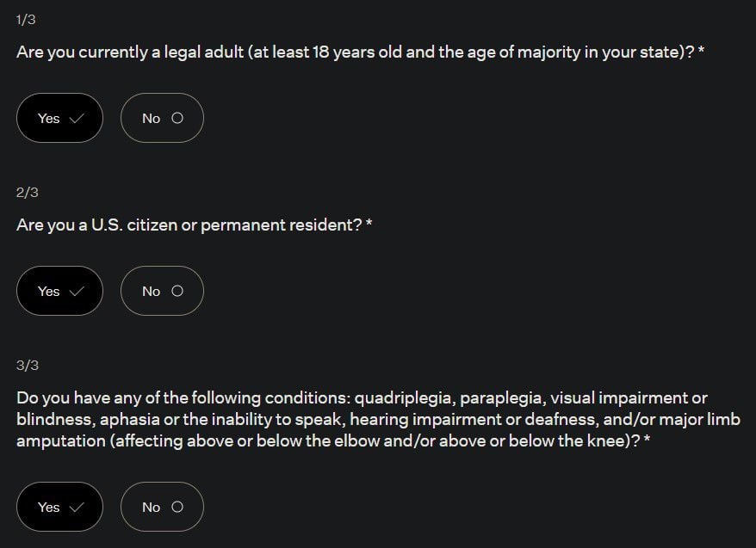This screenshot has width=756, height=548.
Task: Click the 3/3 step indicator
Action: [27, 366]
